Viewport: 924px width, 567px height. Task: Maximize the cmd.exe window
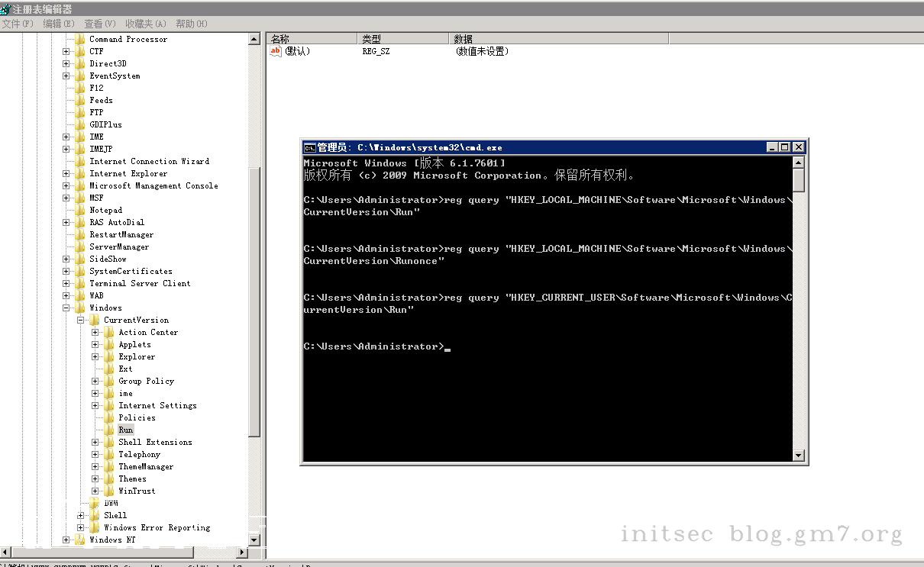785,147
